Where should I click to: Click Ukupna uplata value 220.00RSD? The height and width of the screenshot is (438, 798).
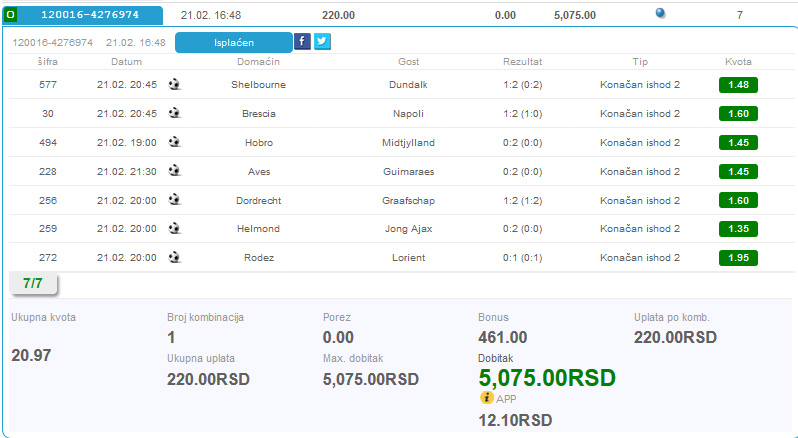(x=208, y=379)
